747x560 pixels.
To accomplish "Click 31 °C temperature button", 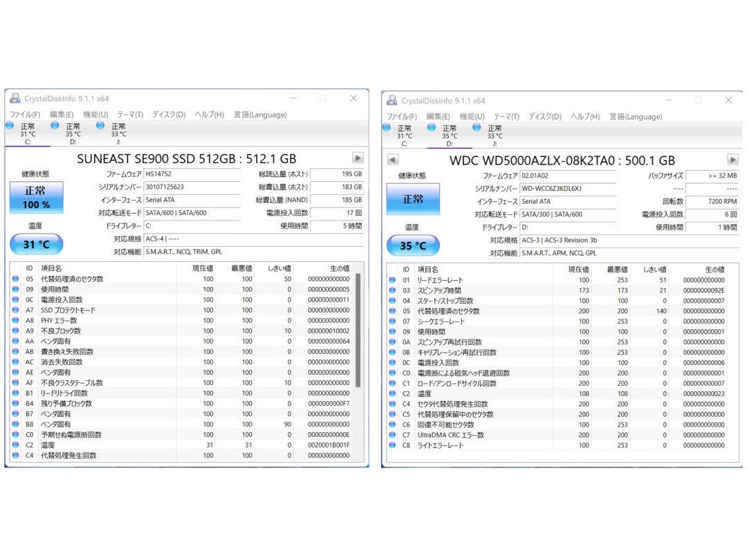I will tap(36, 244).
